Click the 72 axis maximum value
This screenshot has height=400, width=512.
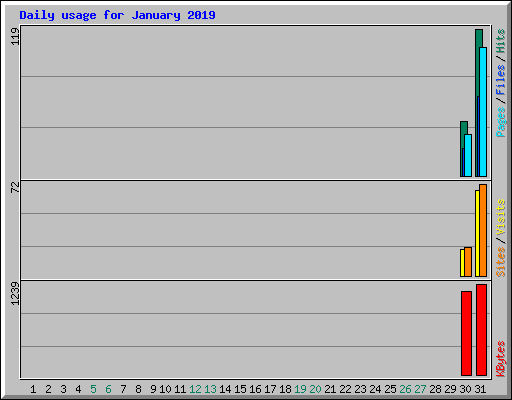coord(15,187)
